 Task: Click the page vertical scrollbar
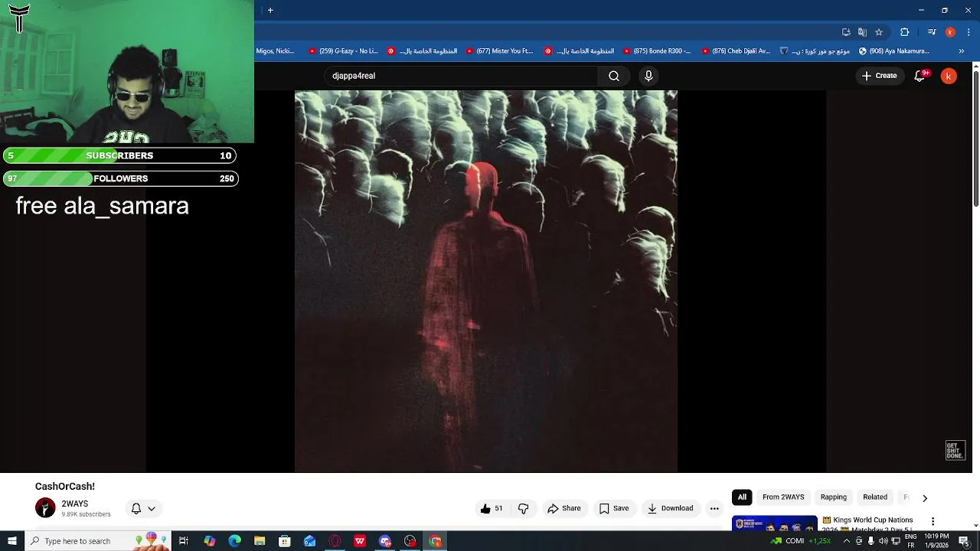(976, 138)
